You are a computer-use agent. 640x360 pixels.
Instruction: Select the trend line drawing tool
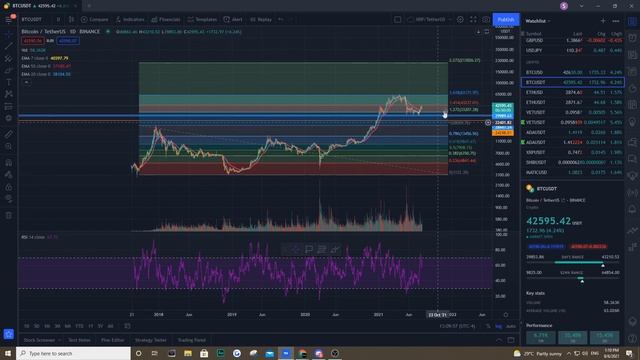9,47
